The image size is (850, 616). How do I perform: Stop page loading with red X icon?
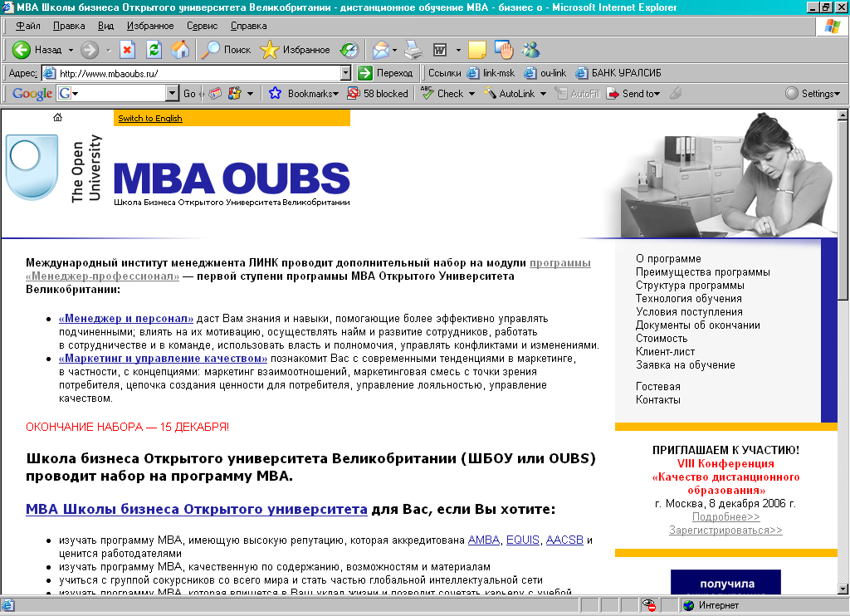(x=127, y=50)
